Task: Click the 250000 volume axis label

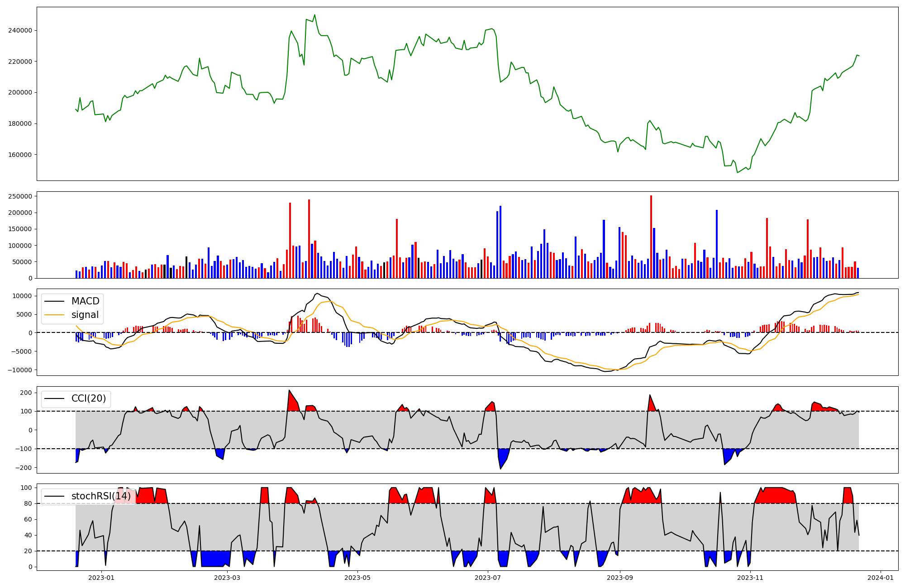Action: (x=20, y=196)
